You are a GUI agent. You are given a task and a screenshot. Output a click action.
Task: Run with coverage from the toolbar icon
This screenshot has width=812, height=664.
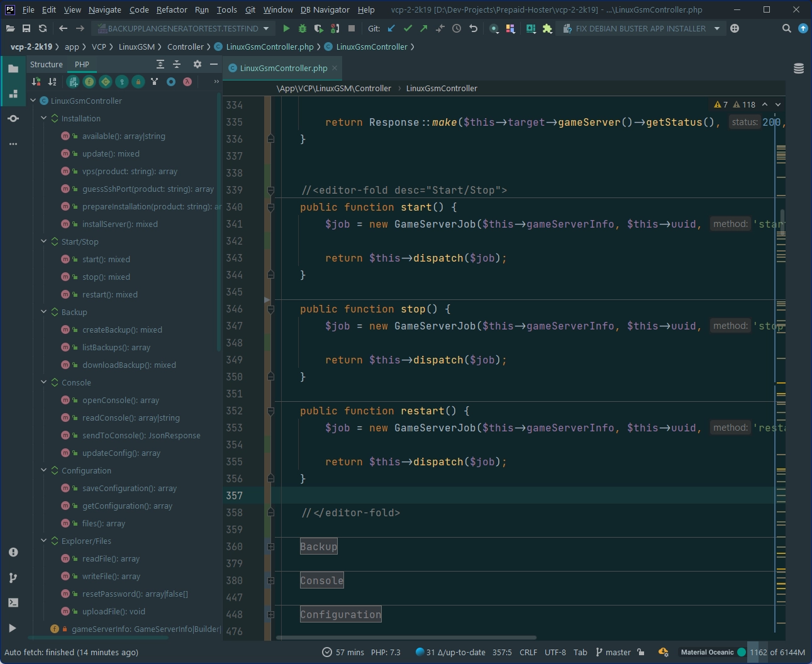click(x=319, y=28)
